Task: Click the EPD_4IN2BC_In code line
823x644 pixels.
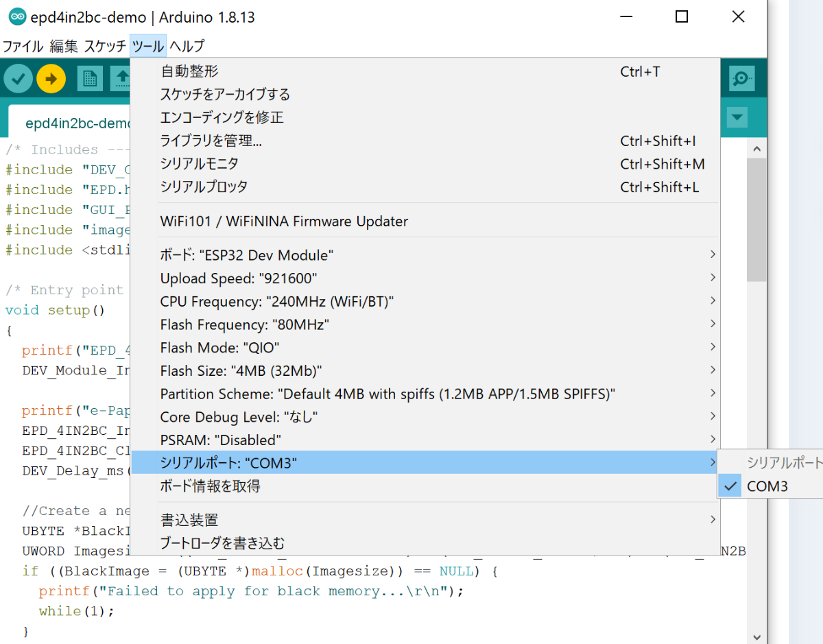Action: (x=76, y=431)
